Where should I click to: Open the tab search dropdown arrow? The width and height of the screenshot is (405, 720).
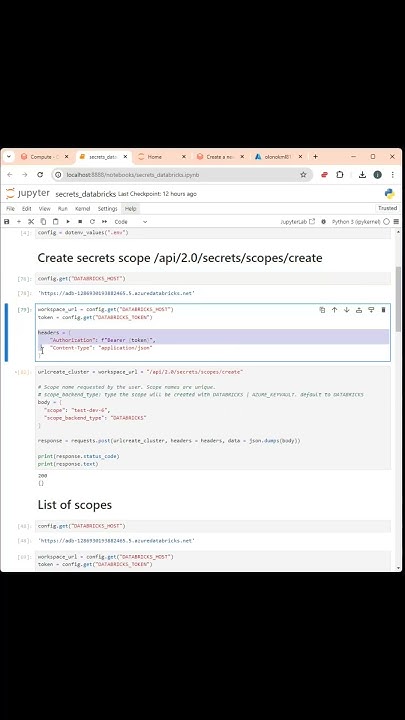(8, 157)
